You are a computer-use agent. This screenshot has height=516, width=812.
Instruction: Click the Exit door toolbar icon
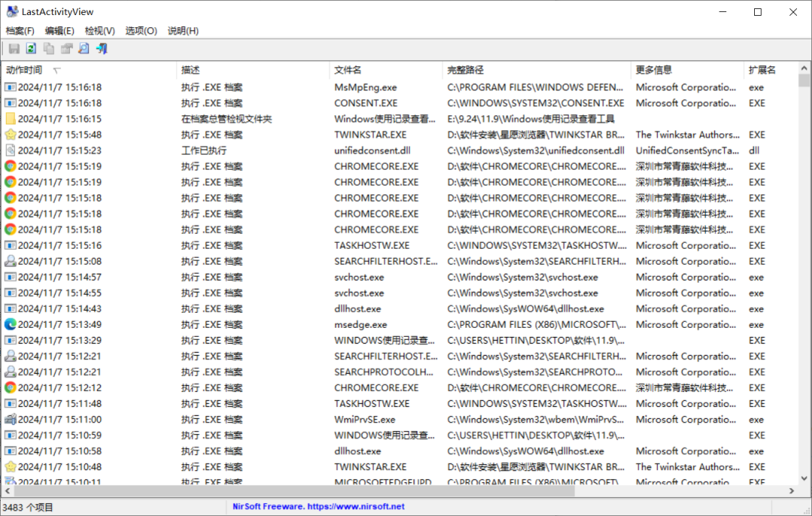pos(101,49)
